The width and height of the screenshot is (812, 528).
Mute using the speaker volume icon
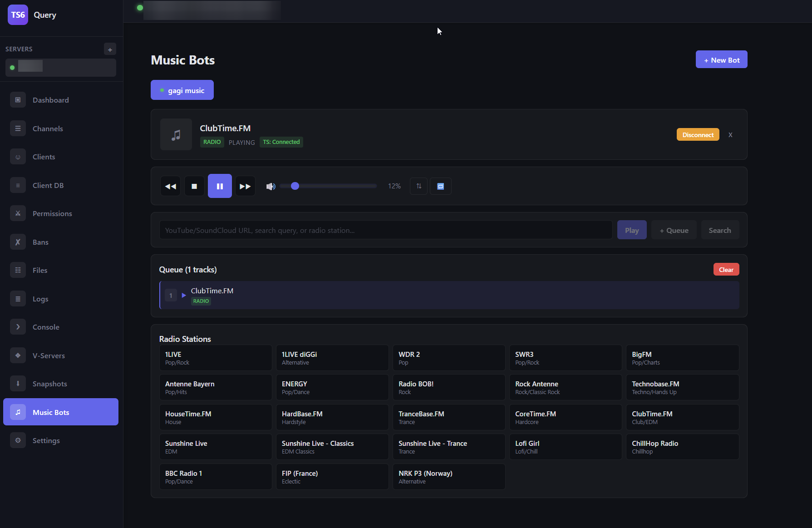[271, 186]
